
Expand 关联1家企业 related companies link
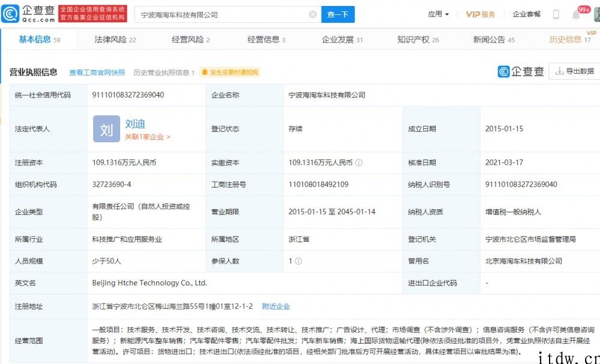(x=148, y=137)
